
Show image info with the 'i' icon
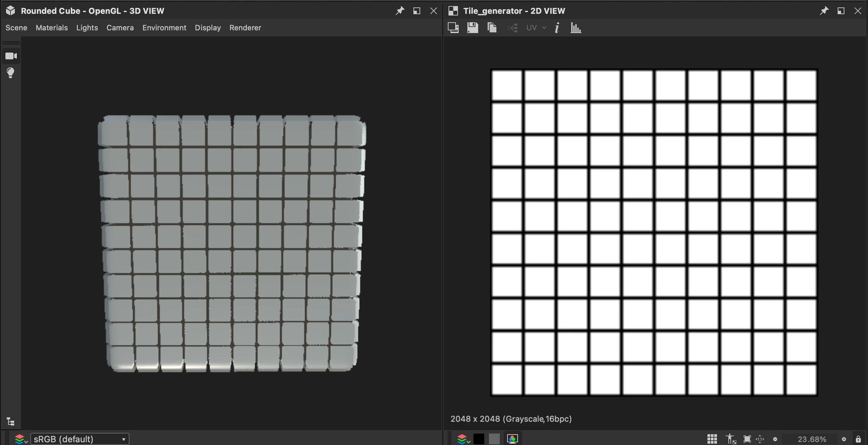pos(557,28)
